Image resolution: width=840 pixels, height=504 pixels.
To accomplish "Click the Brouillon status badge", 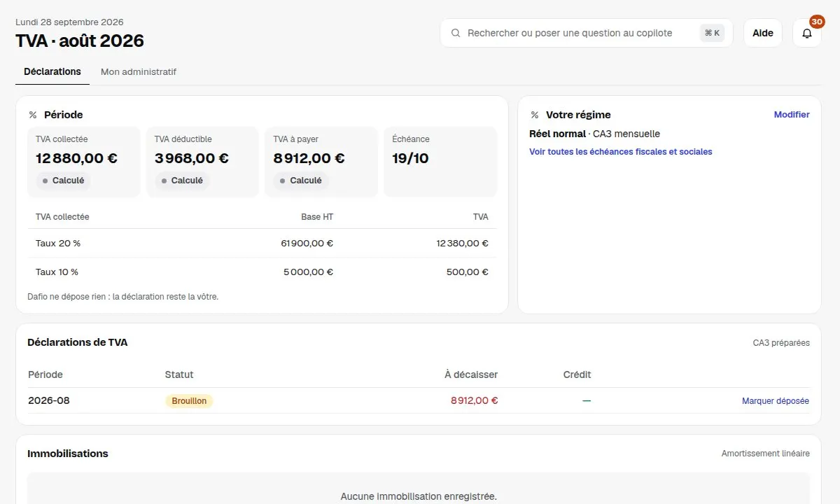I will [189, 401].
